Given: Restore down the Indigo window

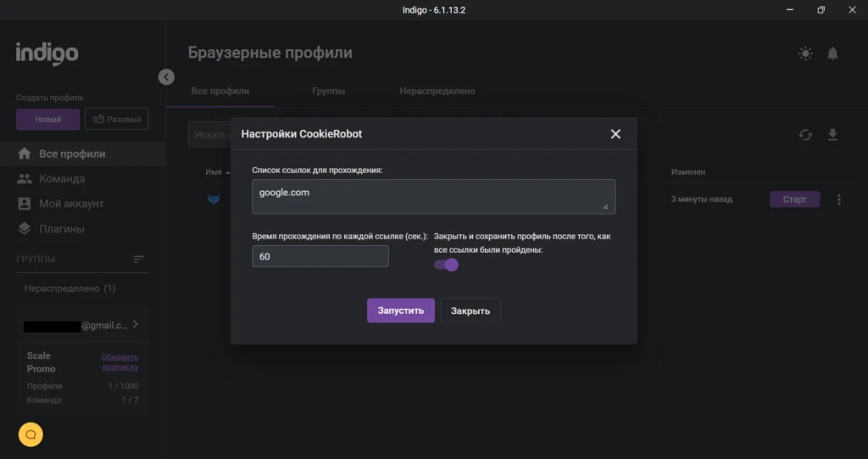Looking at the screenshot, I should [x=821, y=10].
